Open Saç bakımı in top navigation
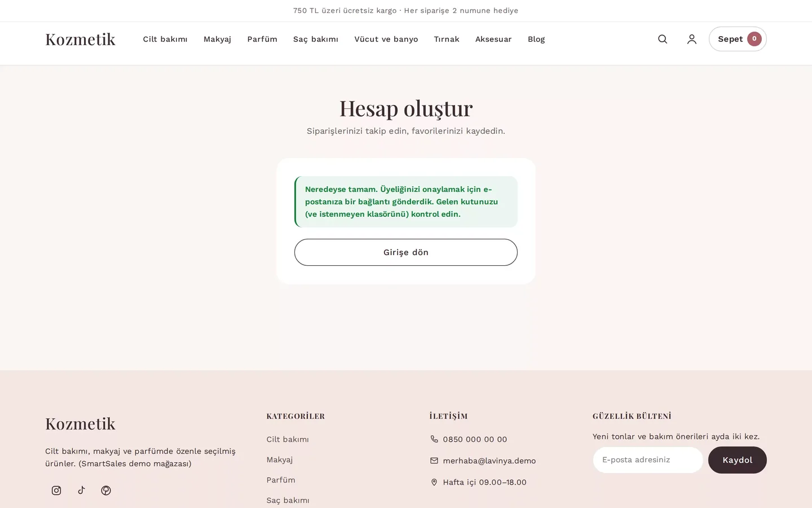The image size is (812, 508). point(316,39)
